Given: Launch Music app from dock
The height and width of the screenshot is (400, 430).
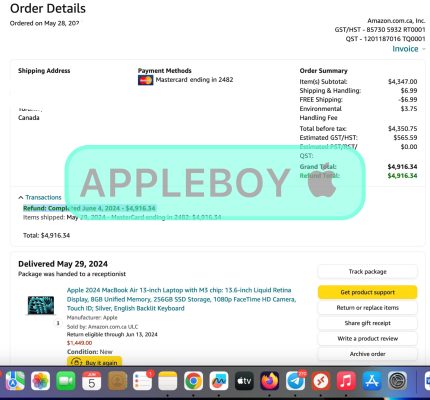Looking at the screenshot, I should coord(346,381).
